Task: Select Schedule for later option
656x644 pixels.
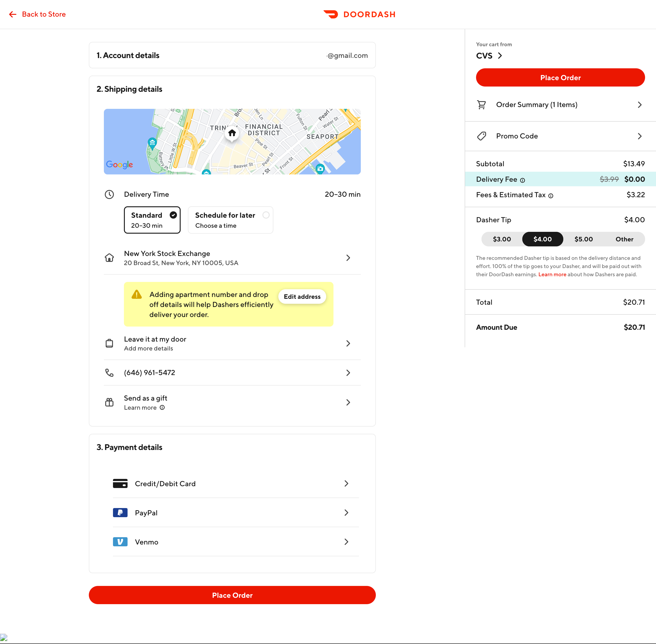Action: (230, 220)
